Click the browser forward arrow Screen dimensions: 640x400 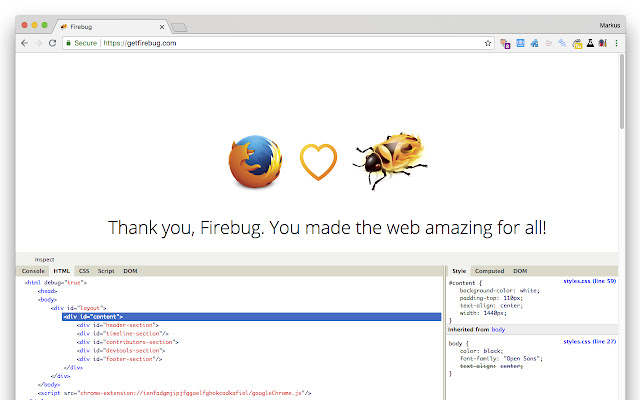(38, 43)
